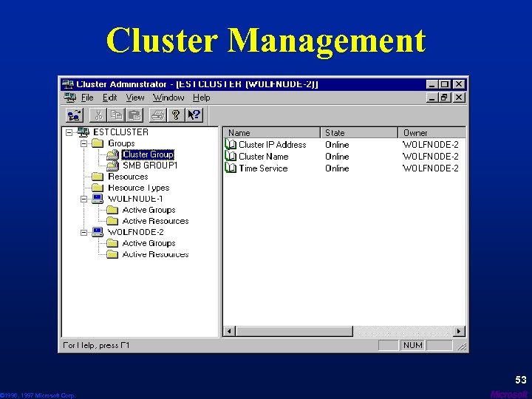The image size is (532, 399).
Task: Click the Cluster Administrator title bar icon
Action: [x=68, y=84]
